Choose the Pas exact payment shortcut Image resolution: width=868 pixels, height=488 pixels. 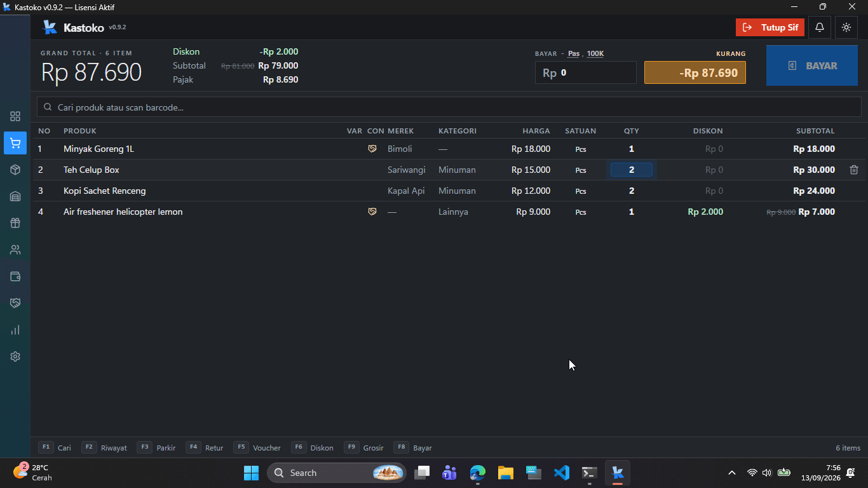click(574, 54)
